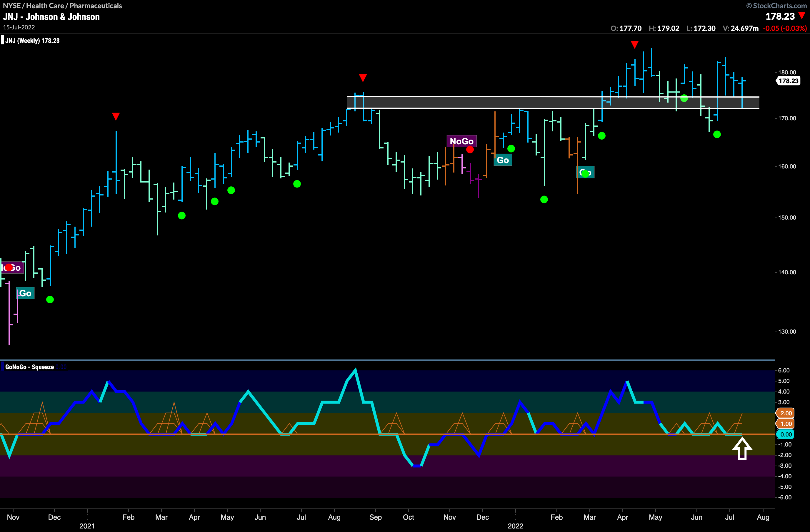Click the orange 2.00 squeeze value tag
Viewport: 810px width, 532px height.
point(785,413)
